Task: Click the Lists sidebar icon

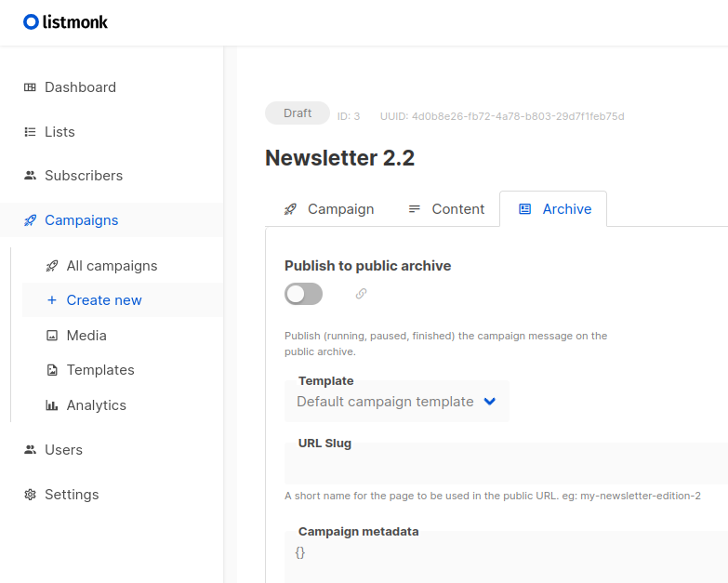Action: (30, 132)
